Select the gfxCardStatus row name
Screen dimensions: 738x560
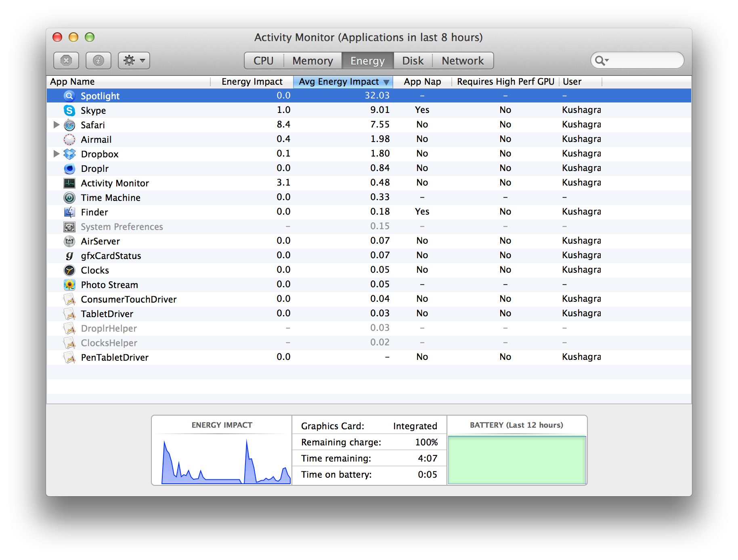111,256
